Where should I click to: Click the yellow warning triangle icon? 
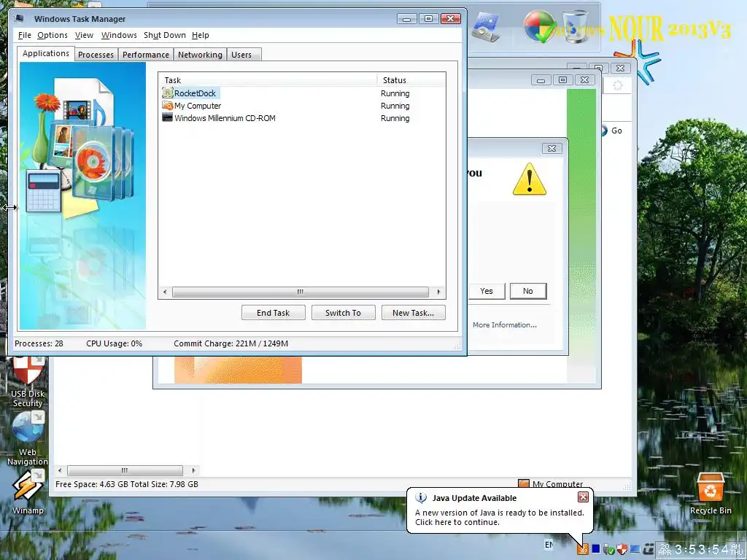(x=530, y=179)
